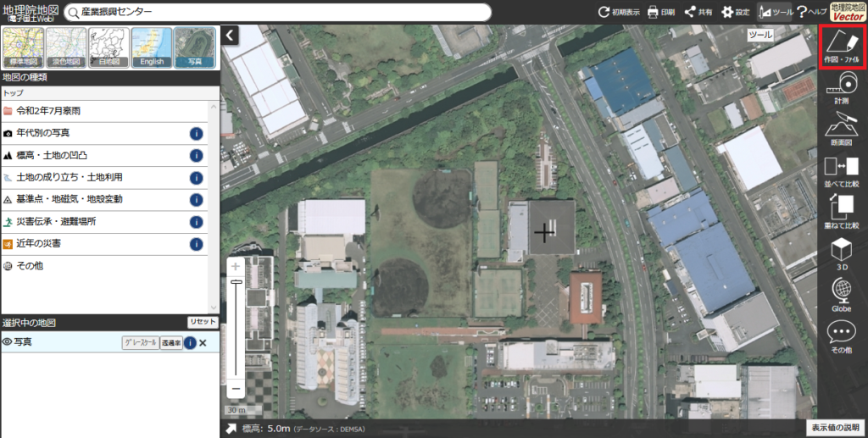Toggle visibility eye of 写真 layer
Screen dimensions: 868x438
click(x=7, y=342)
